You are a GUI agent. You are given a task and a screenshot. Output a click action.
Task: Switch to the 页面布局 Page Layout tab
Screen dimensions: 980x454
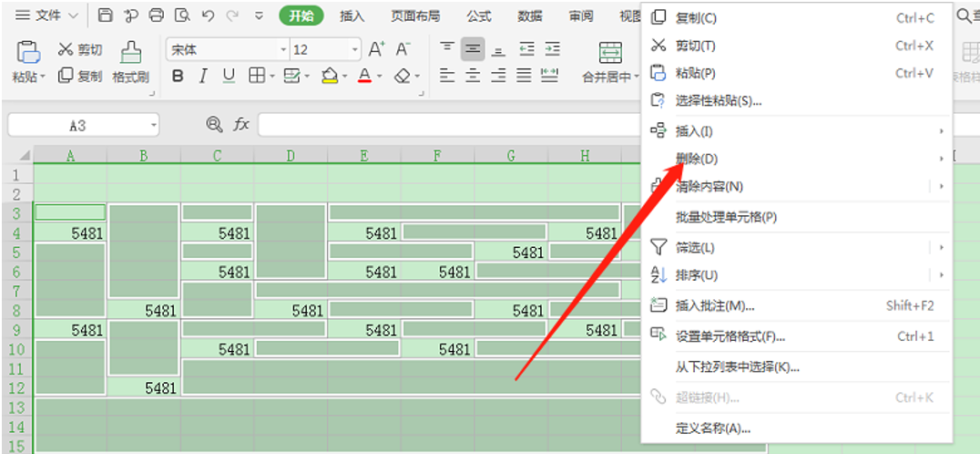pos(415,16)
